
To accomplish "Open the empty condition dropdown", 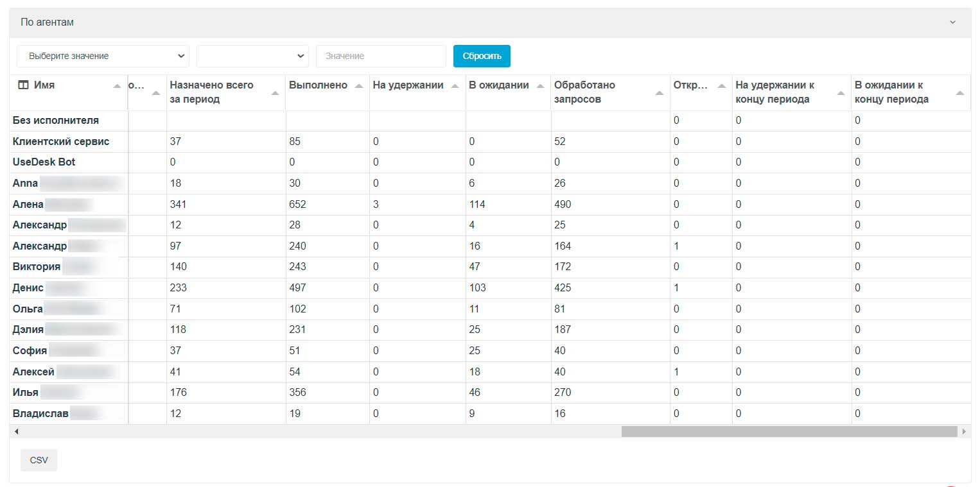I will (252, 56).
